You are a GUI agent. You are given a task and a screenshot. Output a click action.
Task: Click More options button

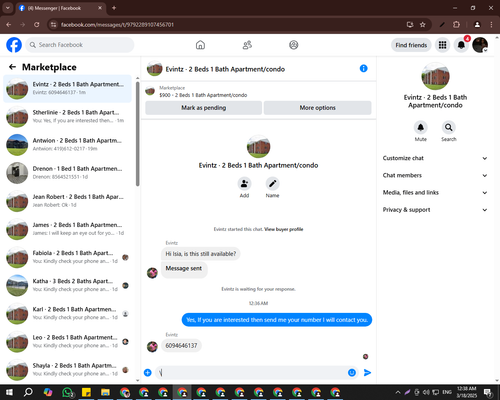[317, 108]
